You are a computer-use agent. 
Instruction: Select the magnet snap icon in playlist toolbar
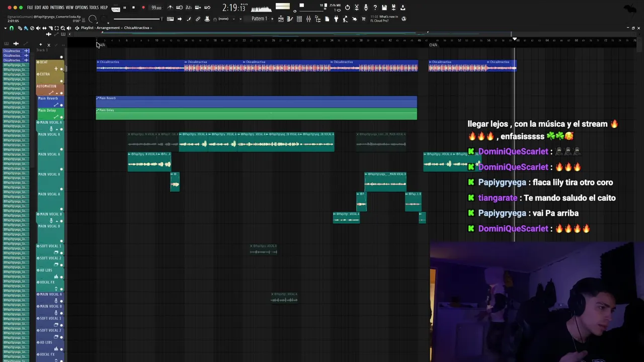[x=12, y=28]
